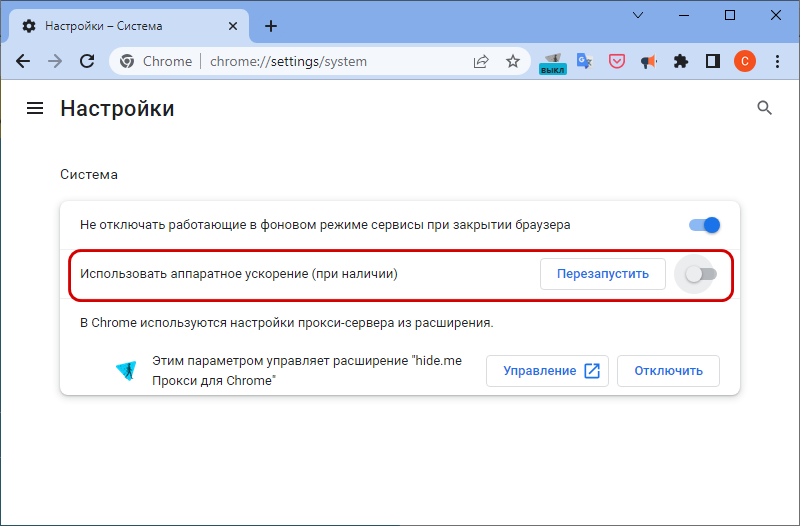Open the Extensions puzzle menu
This screenshot has width=800, height=526.
tap(681, 62)
